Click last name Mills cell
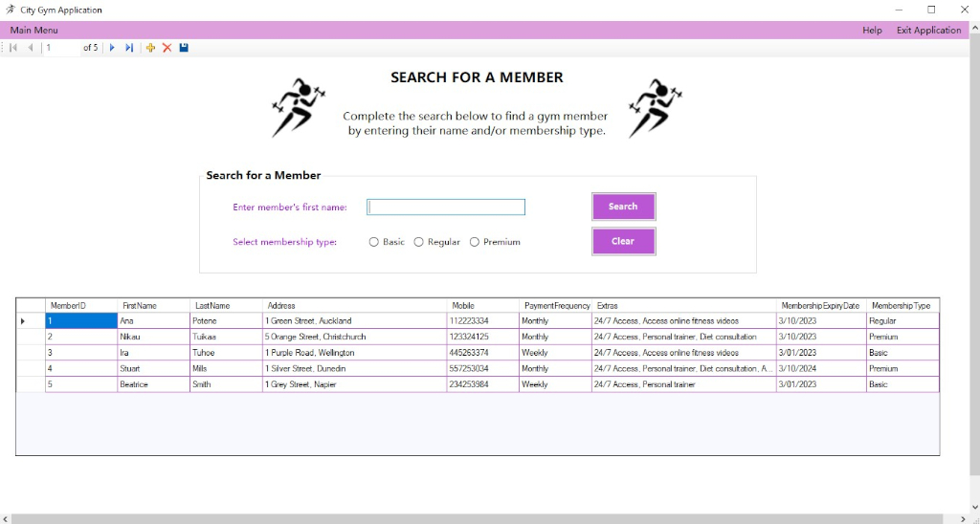Image resolution: width=980 pixels, height=524 pixels. pyautogui.click(x=226, y=368)
